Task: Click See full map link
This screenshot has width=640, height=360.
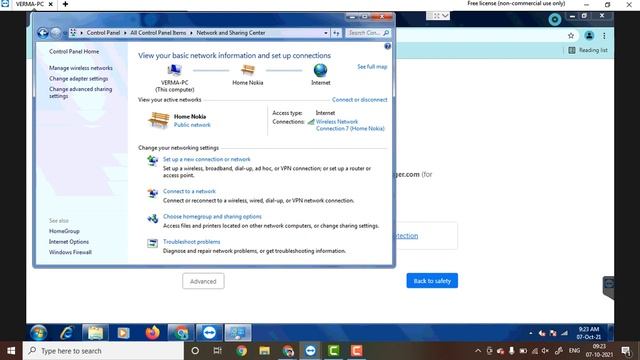Action: [372, 67]
